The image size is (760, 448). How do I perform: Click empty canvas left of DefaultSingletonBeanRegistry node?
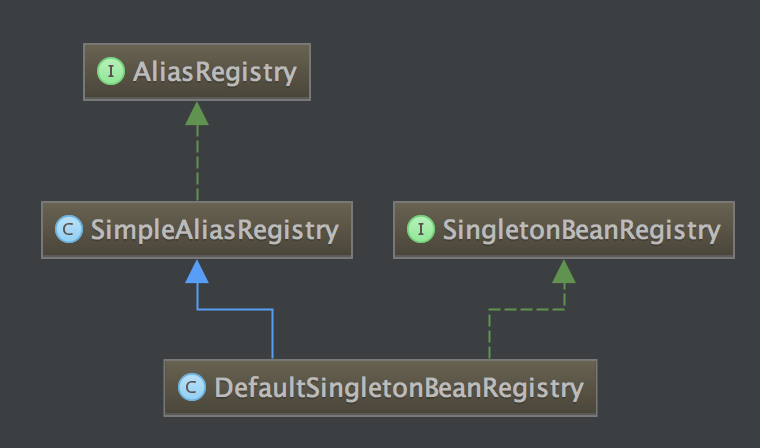(80, 388)
